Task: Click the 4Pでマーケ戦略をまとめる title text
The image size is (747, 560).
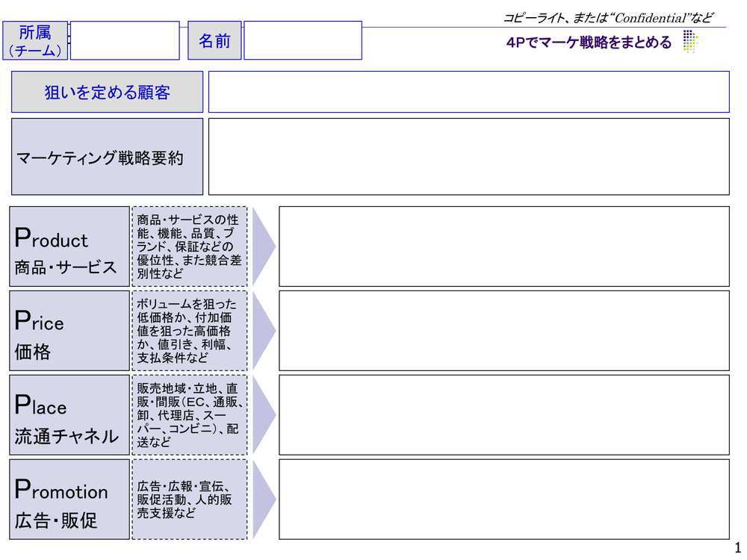Action: (589, 43)
